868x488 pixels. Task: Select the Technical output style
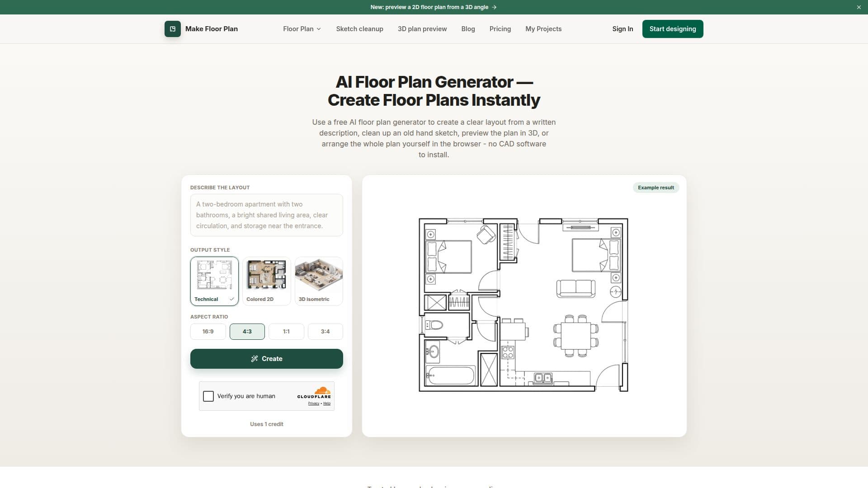pyautogui.click(x=214, y=281)
